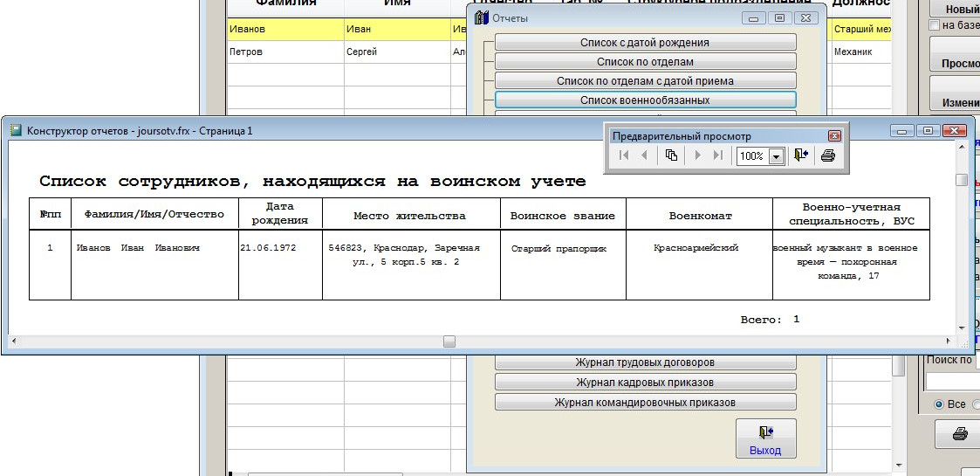Click 'Список по отделам с датой приема'
The height and width of the screenshot is (476, 980).
coord(645,81)
